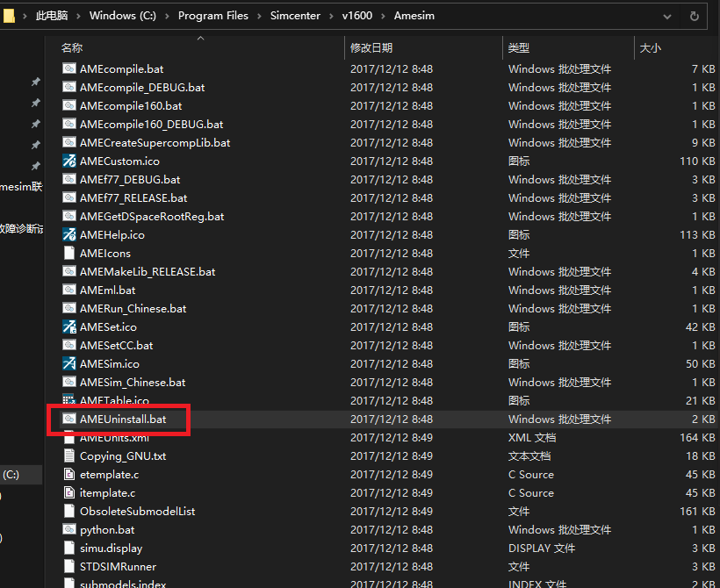
Task: Click the C Source type of etemplate.c
Action: click(531, 474)
